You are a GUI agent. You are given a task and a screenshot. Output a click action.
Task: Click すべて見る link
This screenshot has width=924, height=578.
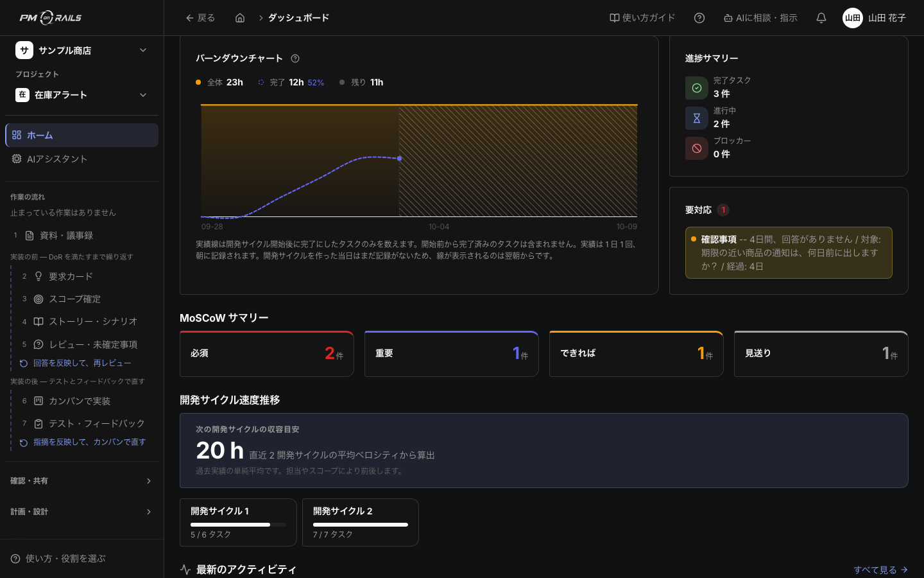pyautogui.click(x=880, y=570)
